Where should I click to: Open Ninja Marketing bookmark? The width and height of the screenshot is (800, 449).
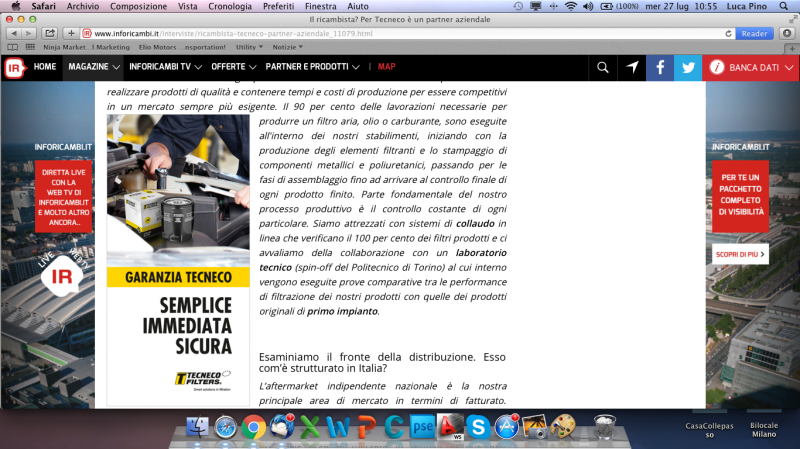tap(86, 47)
